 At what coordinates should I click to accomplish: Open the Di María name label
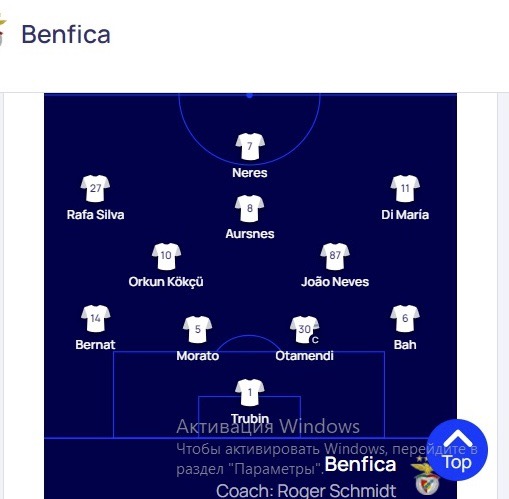pyautogui.click(x=405, y=215)
